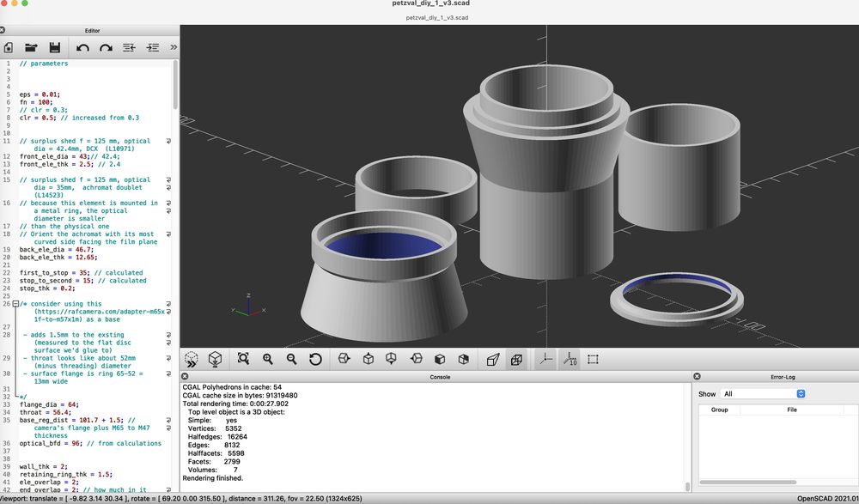
Task: Collapse the comment block at line 26
Action: [15, 304]
